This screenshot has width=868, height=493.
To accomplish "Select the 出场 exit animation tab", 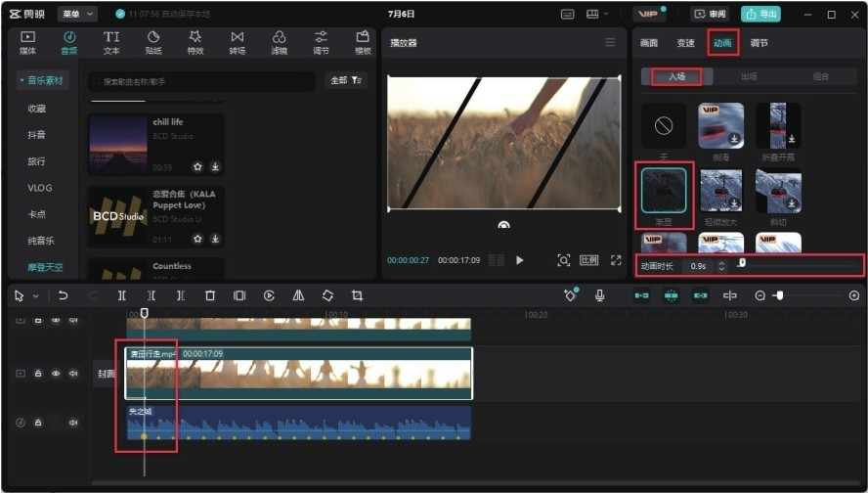I will [x=749, y=76].
